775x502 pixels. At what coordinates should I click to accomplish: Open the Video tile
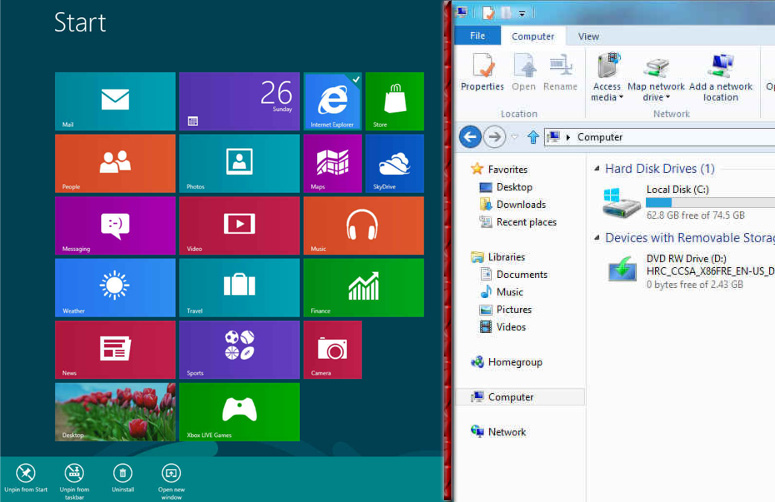[x=239, y=226]
